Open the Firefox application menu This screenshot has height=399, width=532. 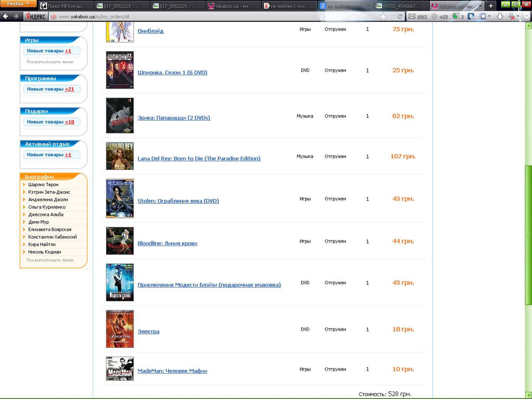coord(18,4)
